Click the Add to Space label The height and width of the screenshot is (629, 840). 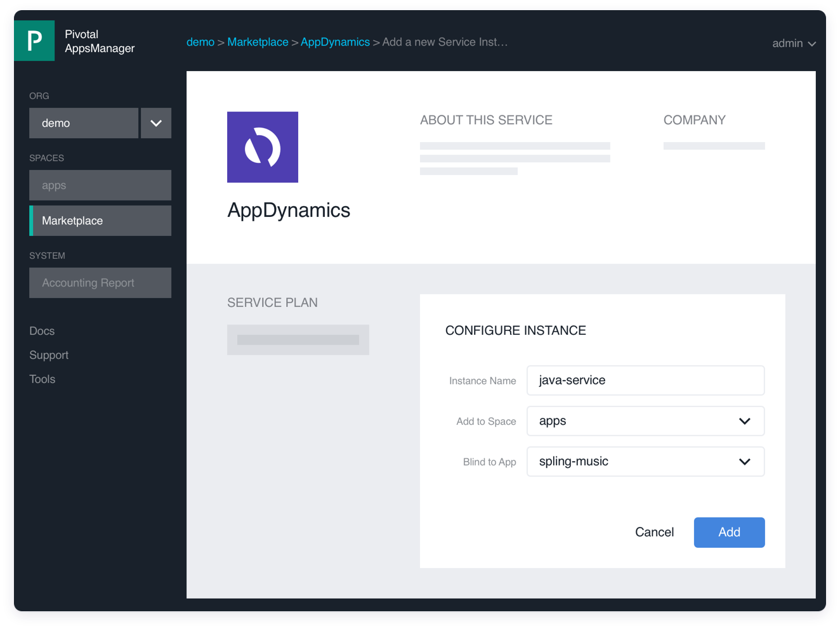tap(486, 422)
